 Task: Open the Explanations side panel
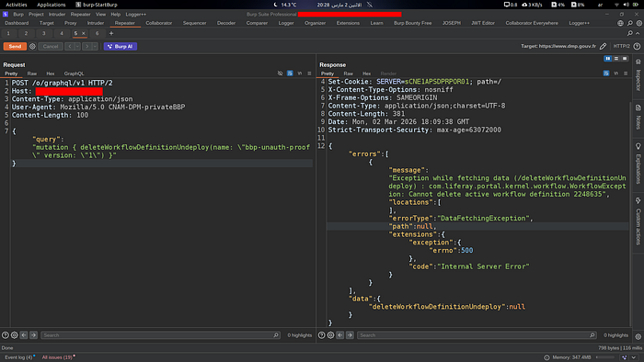[638, 164]
